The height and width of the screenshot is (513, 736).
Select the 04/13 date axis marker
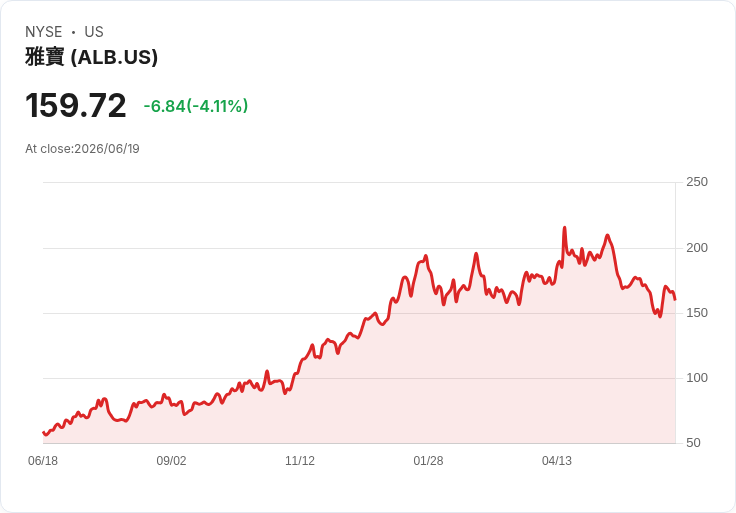point(557,461)
